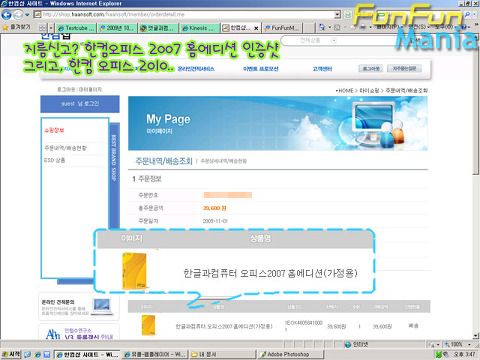Switch to the 내 문서 taskbar folder

coord(223,354)
